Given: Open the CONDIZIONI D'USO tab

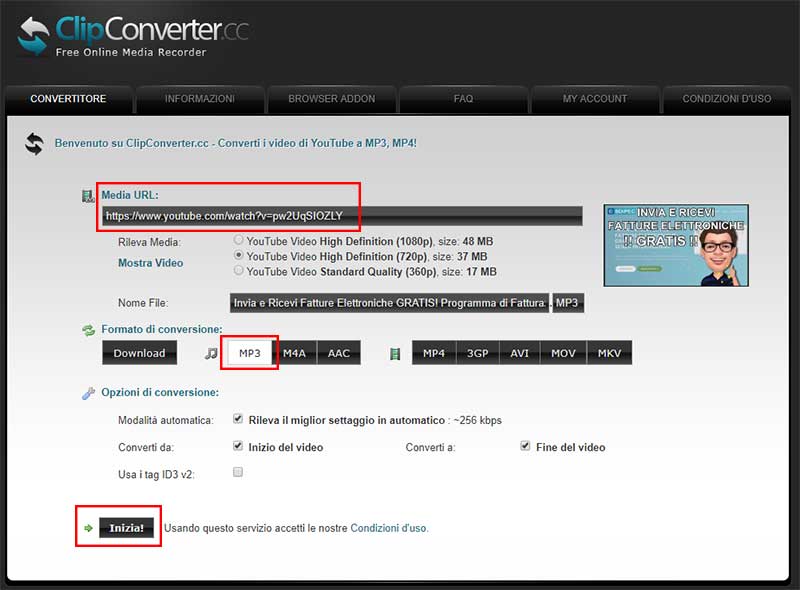Looking at the screenshot, I should pyautogui.click(x=727, y=99).
